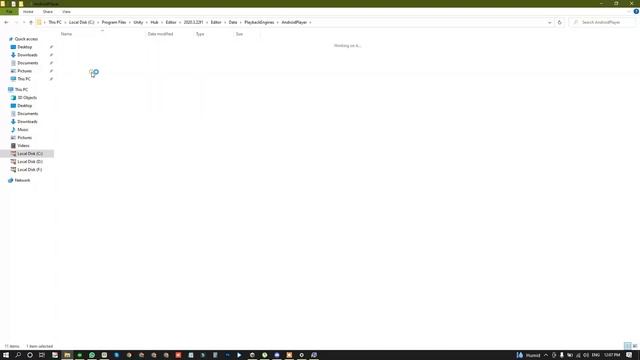Open Downloads under Quick access

[x=27, y=55]
